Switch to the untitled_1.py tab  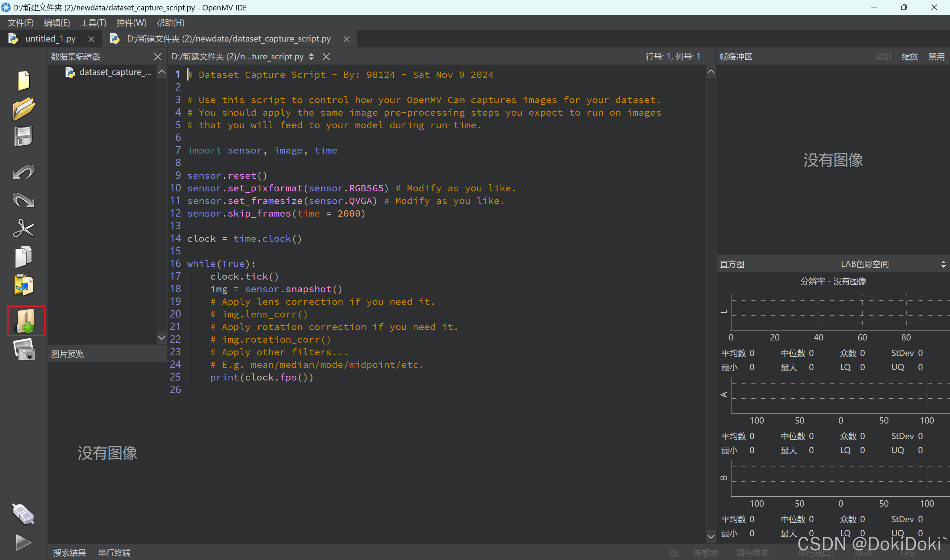(x=50, y=39)
